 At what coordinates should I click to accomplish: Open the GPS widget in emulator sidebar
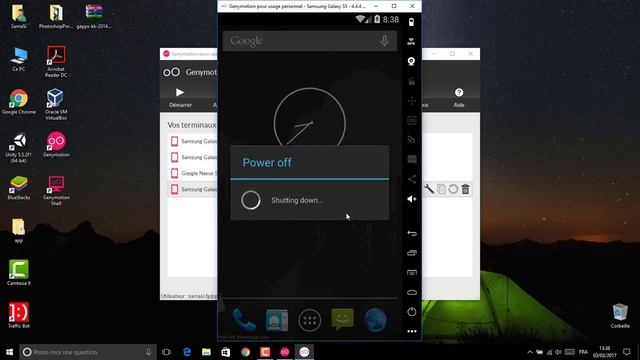pyautogui.click(x=411, y=41)
